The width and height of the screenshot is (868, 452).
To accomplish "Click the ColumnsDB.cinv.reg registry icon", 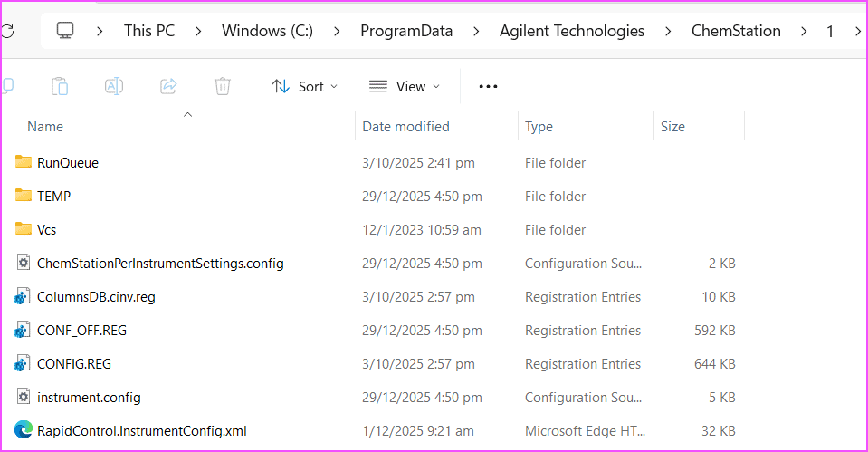I will [x=22, y=296].
